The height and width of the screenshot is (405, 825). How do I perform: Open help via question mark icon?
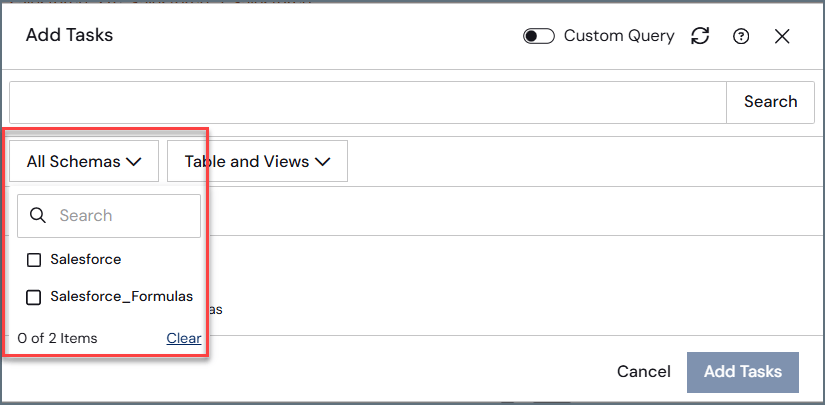[741, 36]
